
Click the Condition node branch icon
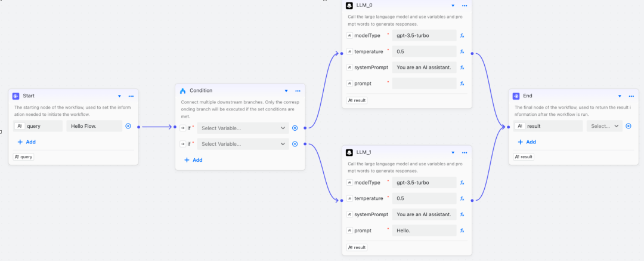pyautogui.click(x=183, y=91)
